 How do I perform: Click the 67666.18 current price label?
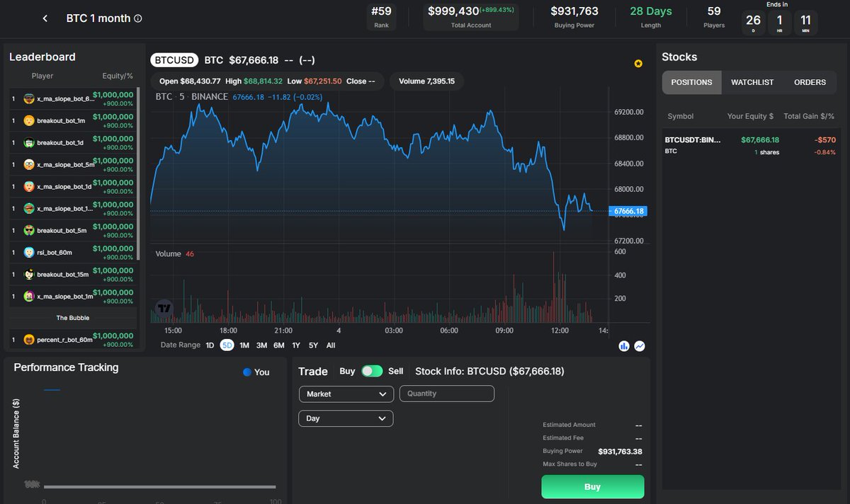point(628,211)
